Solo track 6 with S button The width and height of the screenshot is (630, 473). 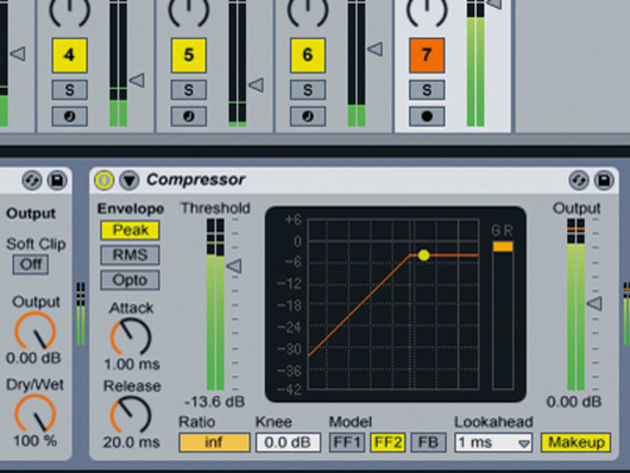click(307, 90)
